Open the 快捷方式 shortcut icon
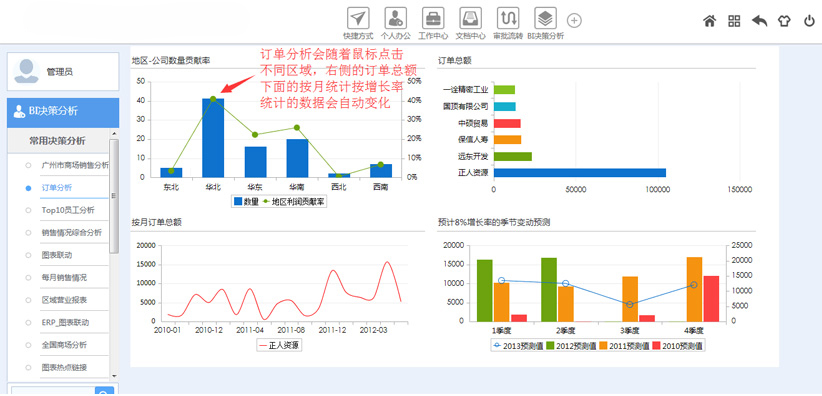Screen dimensions: 822x396 tap(358, 18)
